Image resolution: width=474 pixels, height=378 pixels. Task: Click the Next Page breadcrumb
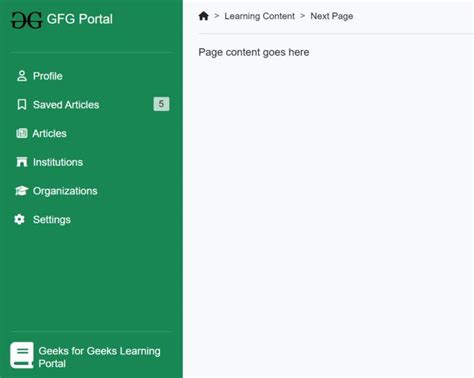tap(332, 16)
